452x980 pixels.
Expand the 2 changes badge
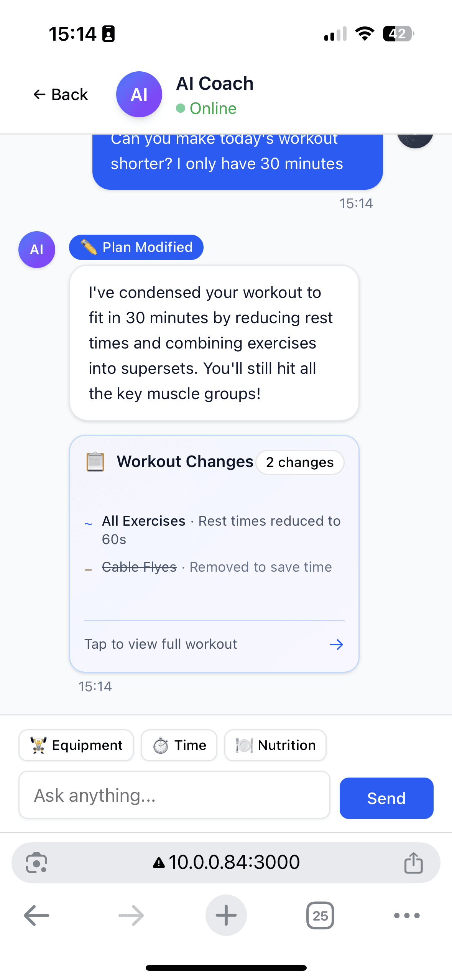(300, 462)
